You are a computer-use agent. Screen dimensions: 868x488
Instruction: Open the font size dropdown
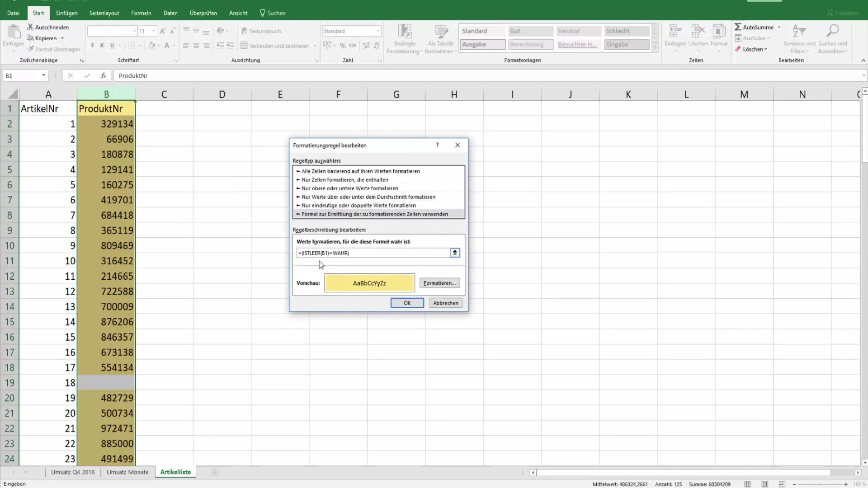coord(154,31)
